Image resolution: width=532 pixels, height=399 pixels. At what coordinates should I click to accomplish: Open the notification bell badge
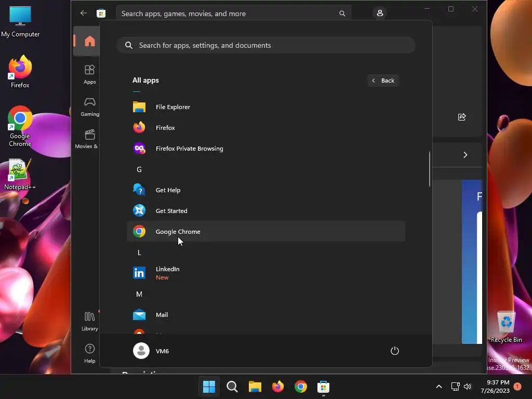tap(517, 387)
